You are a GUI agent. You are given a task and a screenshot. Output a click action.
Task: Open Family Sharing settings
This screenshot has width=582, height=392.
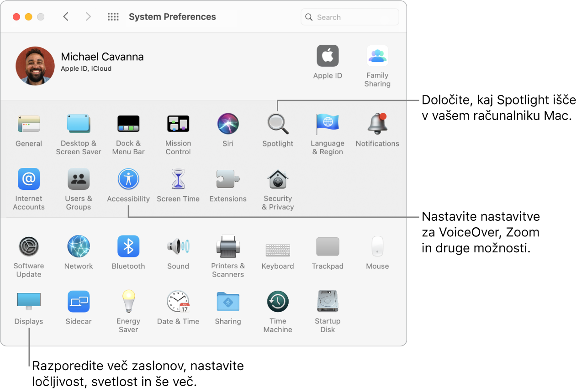click(377, 56)
